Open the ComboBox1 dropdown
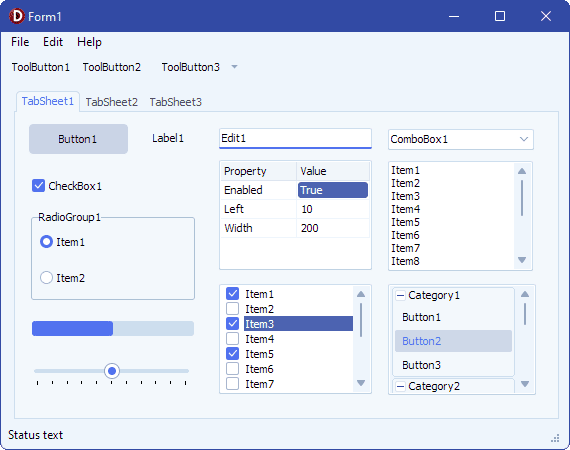This screenshot has width=570, height=450. click(x=524, y=139)
